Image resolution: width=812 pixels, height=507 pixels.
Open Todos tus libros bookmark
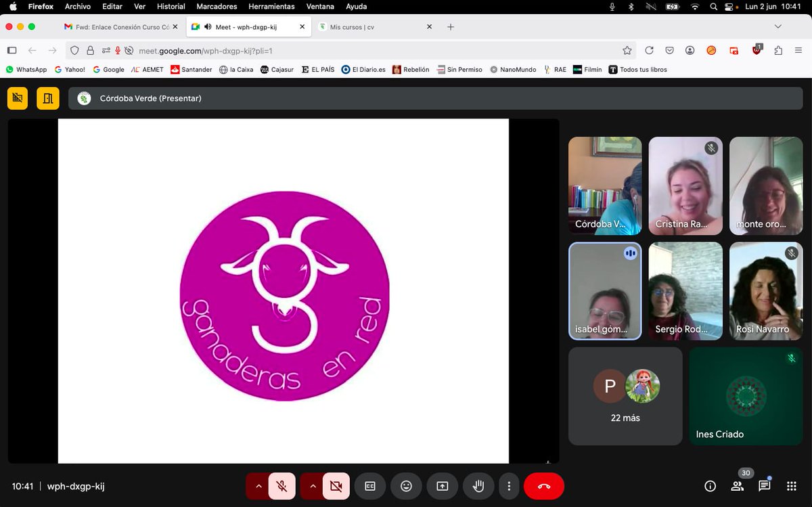638,69
